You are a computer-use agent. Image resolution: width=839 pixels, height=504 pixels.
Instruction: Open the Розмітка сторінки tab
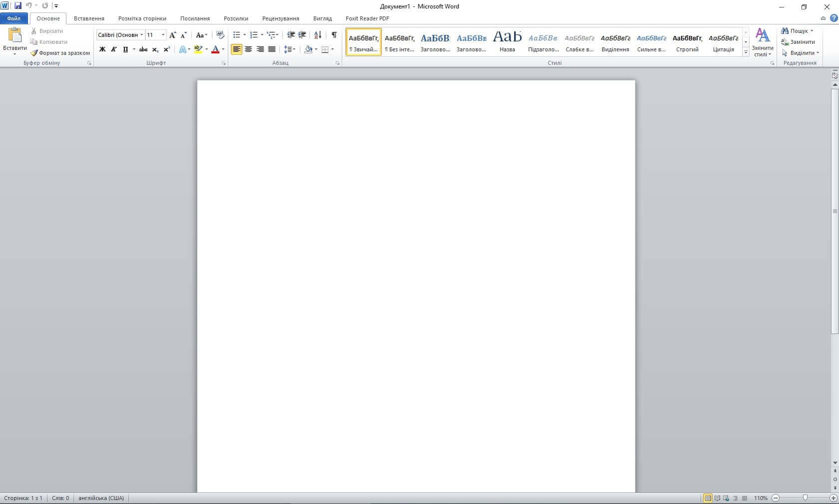[142, 18]
